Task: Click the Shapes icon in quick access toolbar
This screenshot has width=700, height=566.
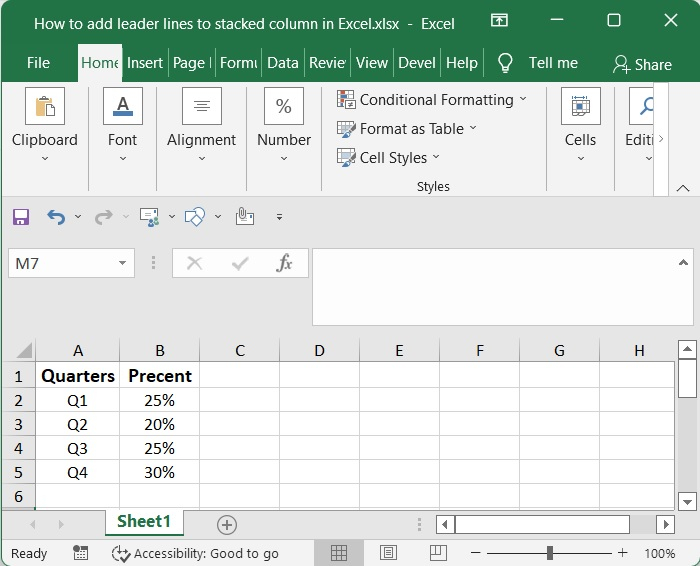Action: pyautogui.click(x=196, y=216)
